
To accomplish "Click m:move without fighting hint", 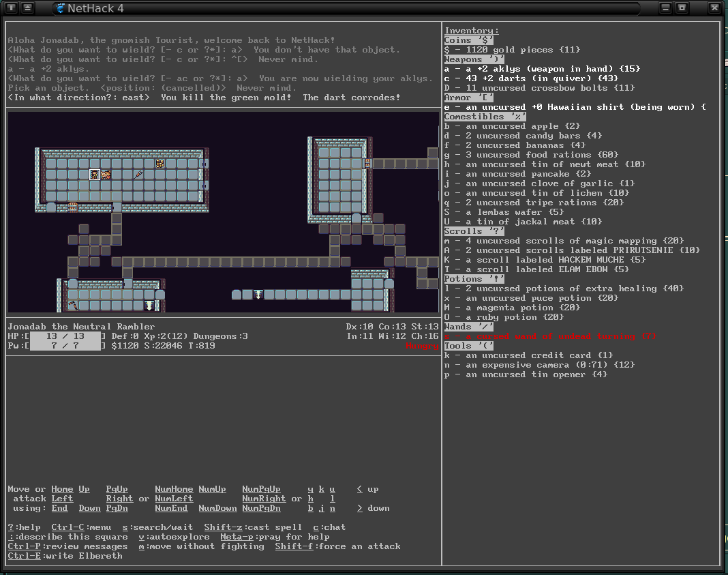I will (x=202, y=546).
